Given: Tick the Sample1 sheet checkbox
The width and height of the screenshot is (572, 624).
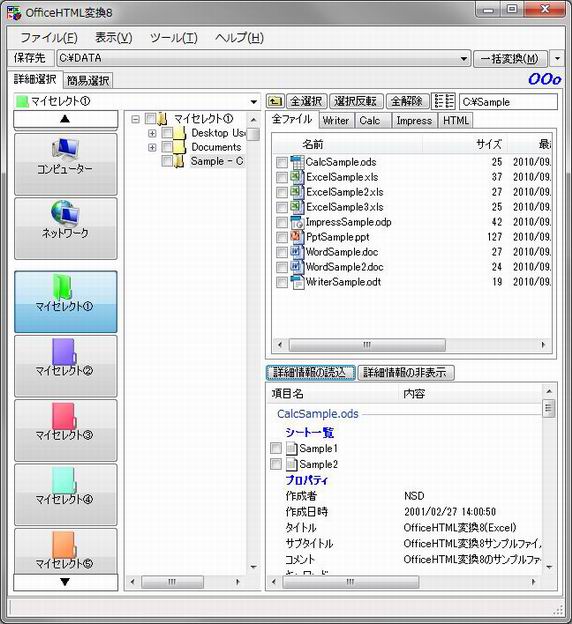Looking at the screenshot, I should tap(275, 448).
